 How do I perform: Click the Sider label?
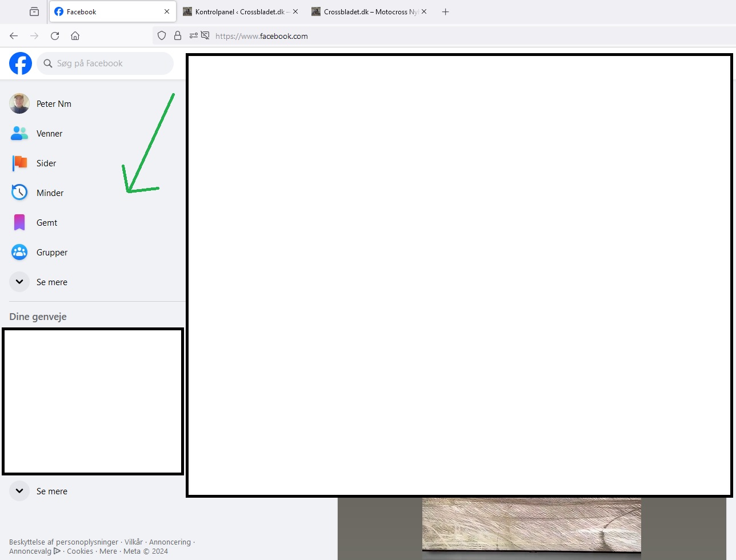coord(46,163)
